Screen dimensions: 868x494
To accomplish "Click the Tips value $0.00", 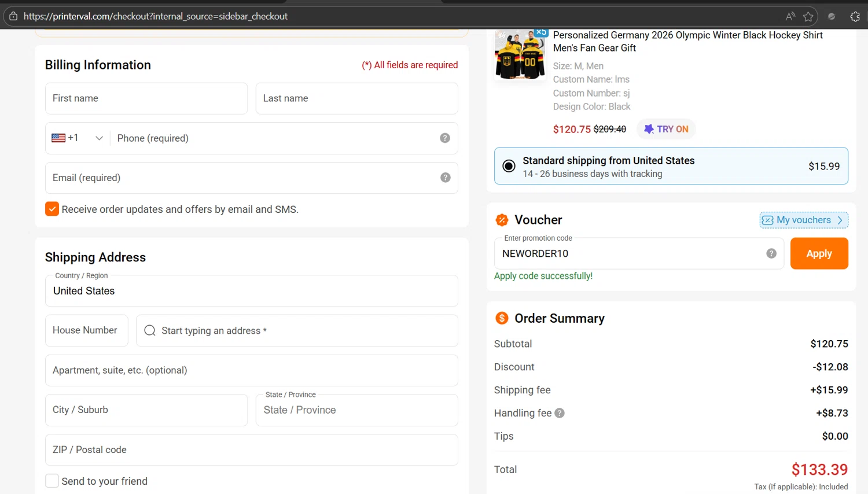I will coord(835,436).
